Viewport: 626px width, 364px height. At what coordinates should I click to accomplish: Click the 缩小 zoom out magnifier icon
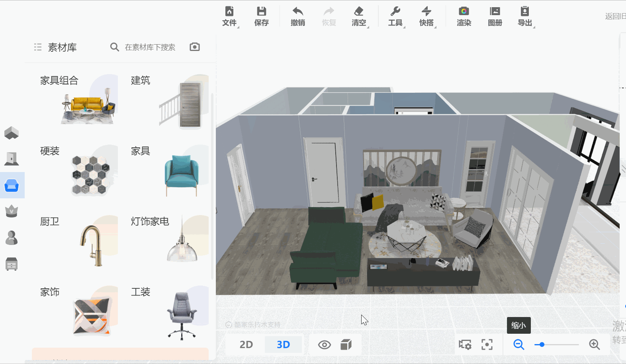pyautogui.click(x=518, y=344)
